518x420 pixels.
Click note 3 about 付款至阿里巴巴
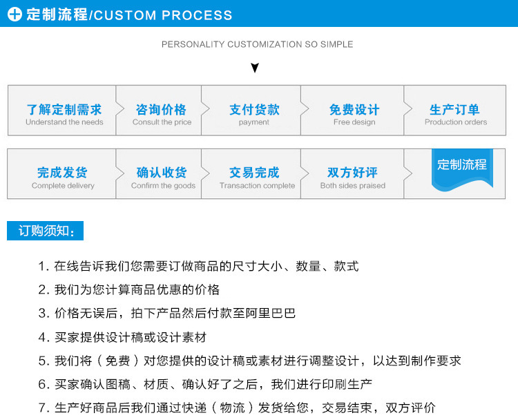[167, 313]
